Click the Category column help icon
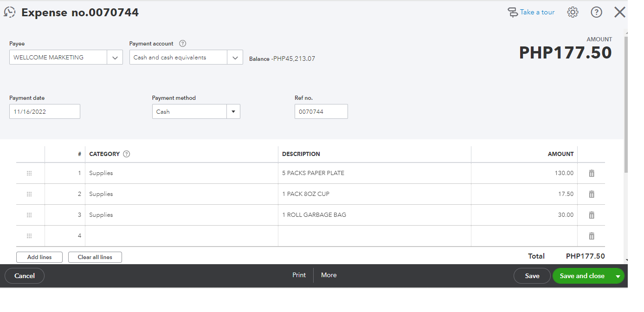The image size is (644, 312). coord(127,154)
